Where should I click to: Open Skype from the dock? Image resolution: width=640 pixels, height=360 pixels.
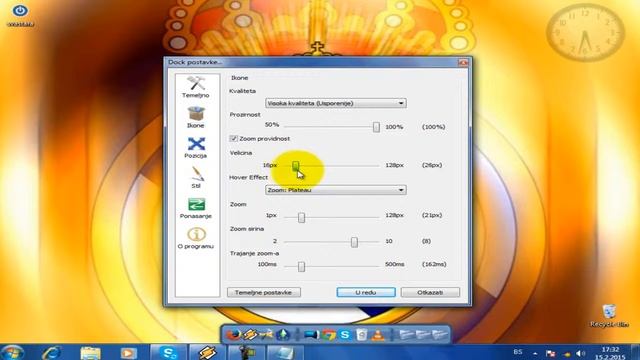(x=345, y=335)
